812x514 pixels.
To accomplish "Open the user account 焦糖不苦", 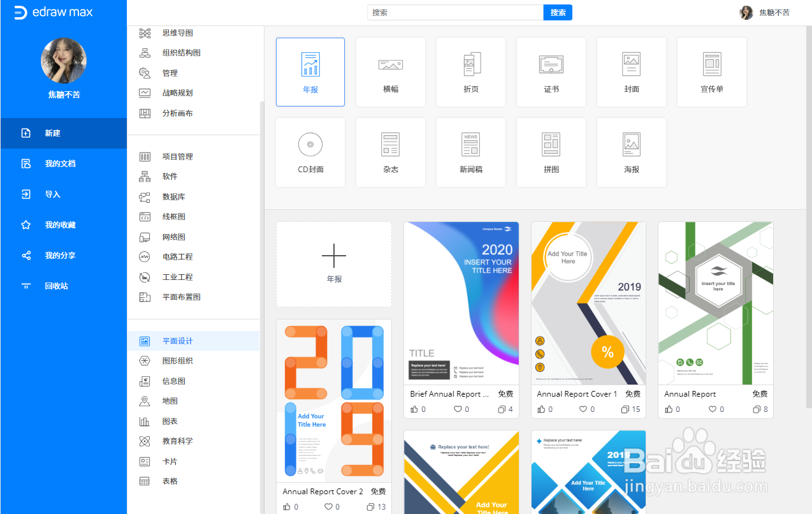I will pos(765,12).
